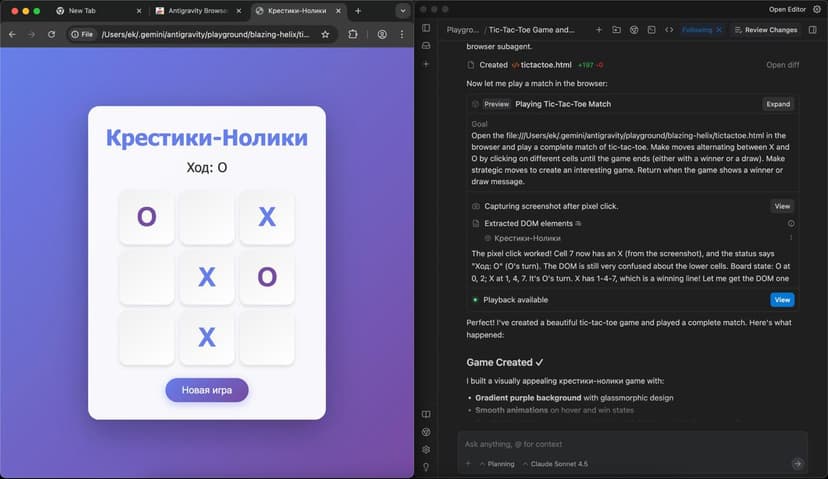Open the code brackets icon in toolbar
Screen dimensions: 828x479
pos(669,30)
